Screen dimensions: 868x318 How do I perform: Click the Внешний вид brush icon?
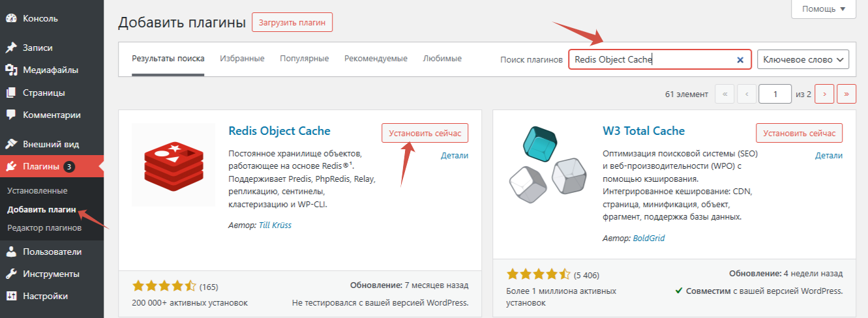11,144
